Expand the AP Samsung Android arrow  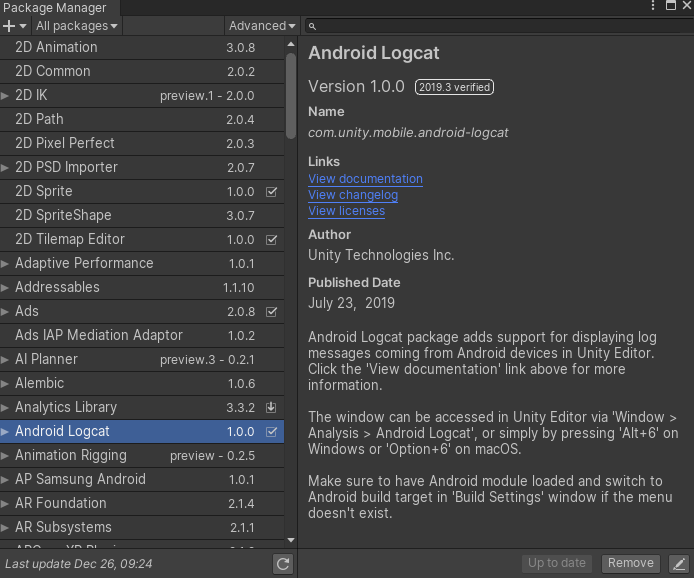pos(5,480)
